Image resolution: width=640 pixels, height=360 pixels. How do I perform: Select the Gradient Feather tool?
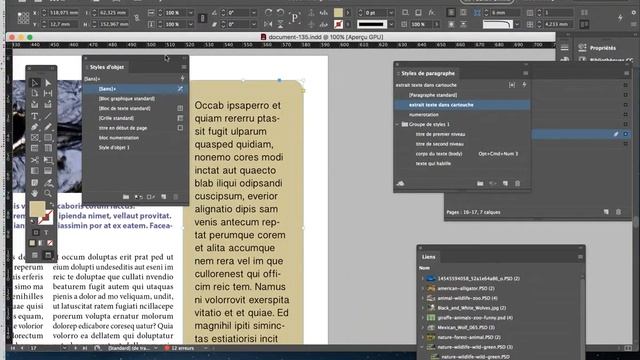pos(48,171)
